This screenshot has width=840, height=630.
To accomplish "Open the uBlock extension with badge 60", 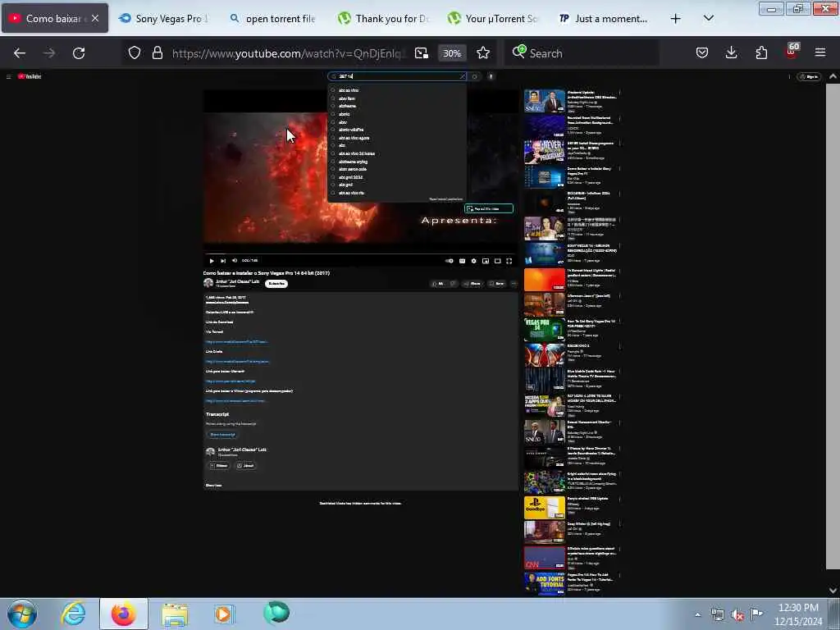I will (x=792, y=52).
